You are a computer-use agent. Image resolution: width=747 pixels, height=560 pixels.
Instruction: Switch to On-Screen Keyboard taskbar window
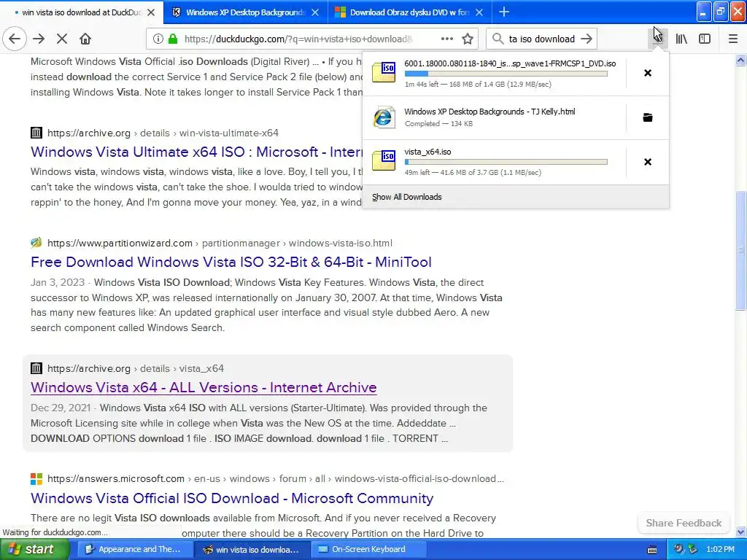[x=368, y=549]
